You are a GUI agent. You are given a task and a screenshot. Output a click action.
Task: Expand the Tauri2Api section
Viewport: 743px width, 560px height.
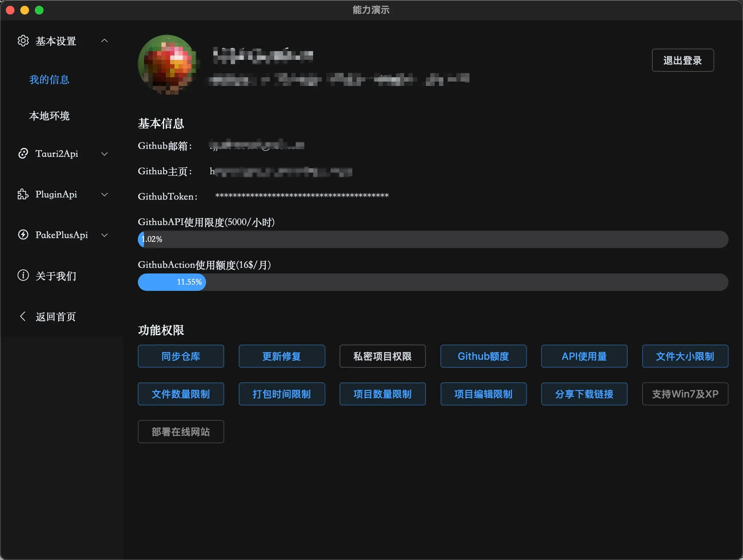(104, 154)
